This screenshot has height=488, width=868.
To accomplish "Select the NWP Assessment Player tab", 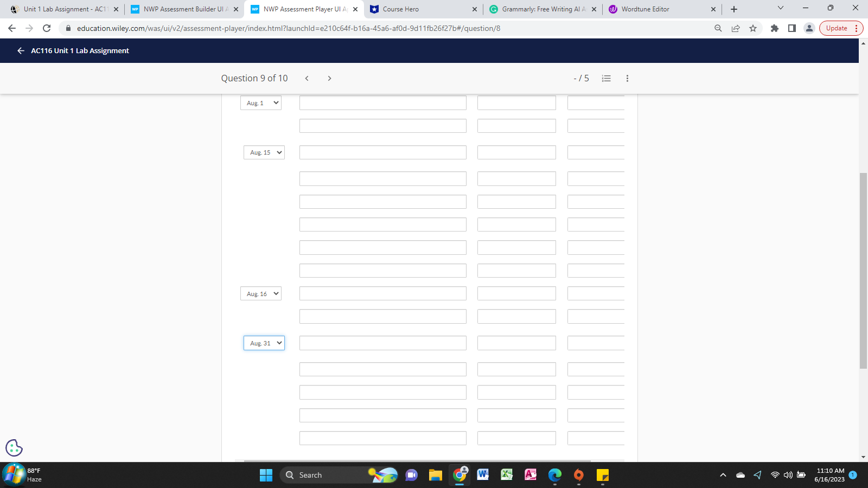I will (x=304, y=9).
